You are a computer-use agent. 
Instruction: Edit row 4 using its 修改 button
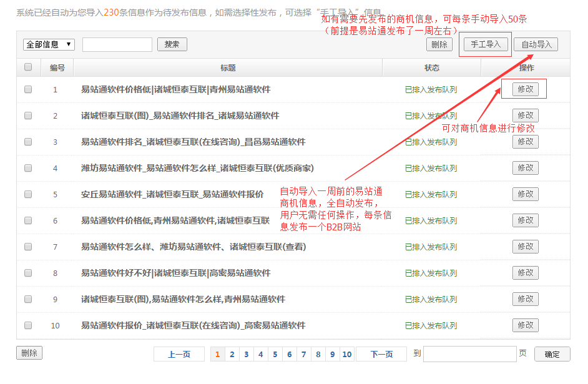526,168
